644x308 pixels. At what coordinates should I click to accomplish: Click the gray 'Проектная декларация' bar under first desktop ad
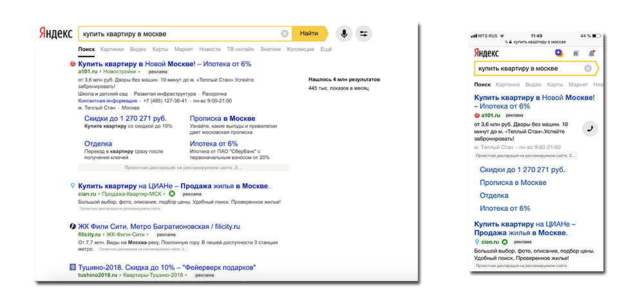click(183, 168)
